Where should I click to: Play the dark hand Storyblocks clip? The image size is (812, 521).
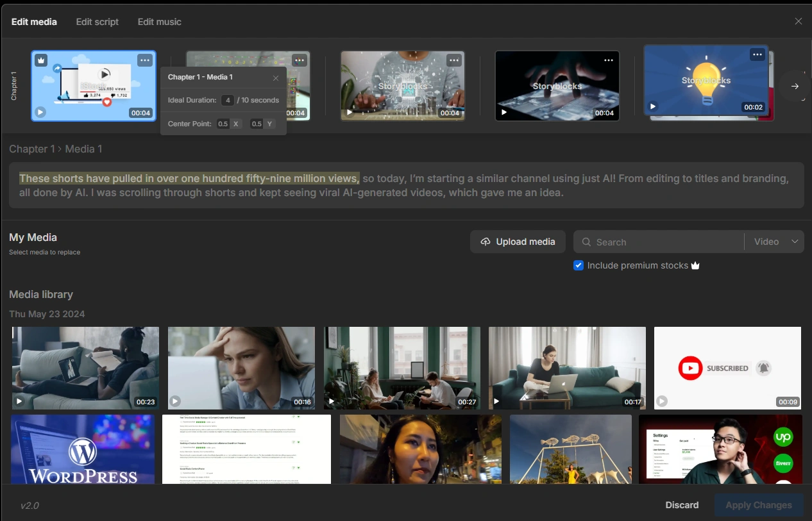pyautogui.click(x=504, y=112)
